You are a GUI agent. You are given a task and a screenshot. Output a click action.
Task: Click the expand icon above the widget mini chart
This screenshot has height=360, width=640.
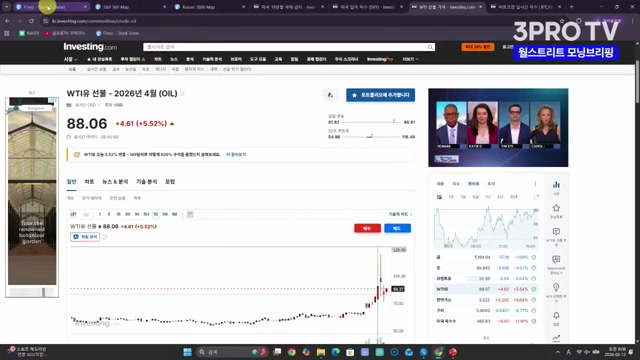pos(536,197)
